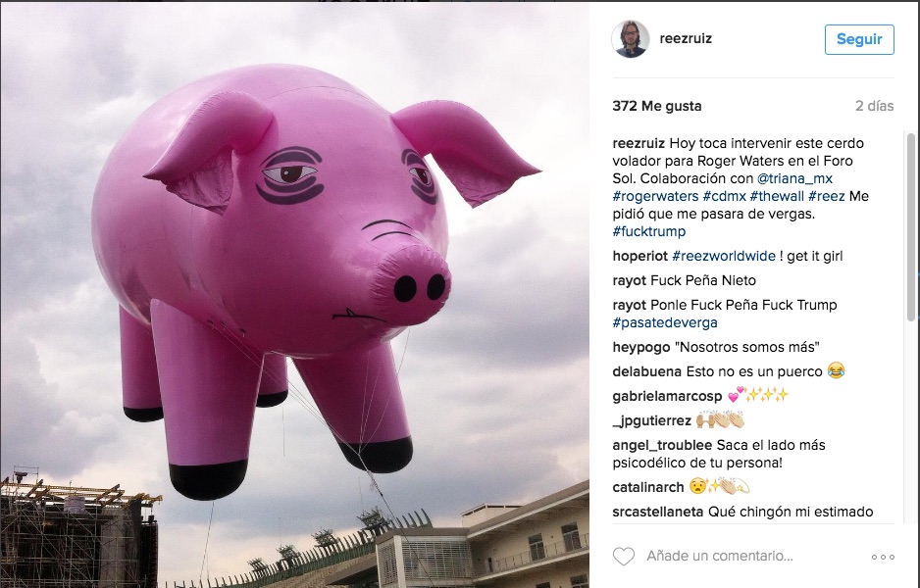Open the #rogerwaters hashtag
Screen dimensions: 920x588
point(655,196)
